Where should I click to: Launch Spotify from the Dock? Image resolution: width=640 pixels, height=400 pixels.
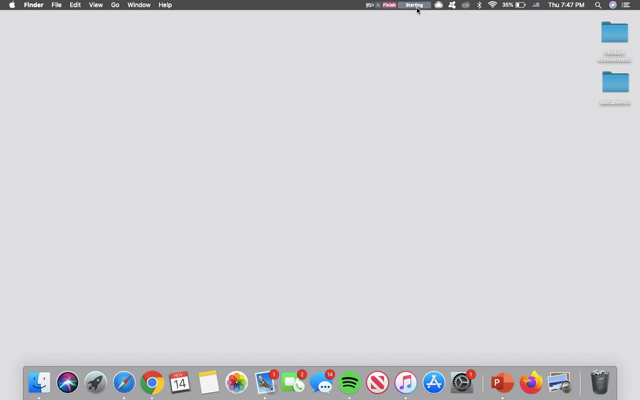349,382
